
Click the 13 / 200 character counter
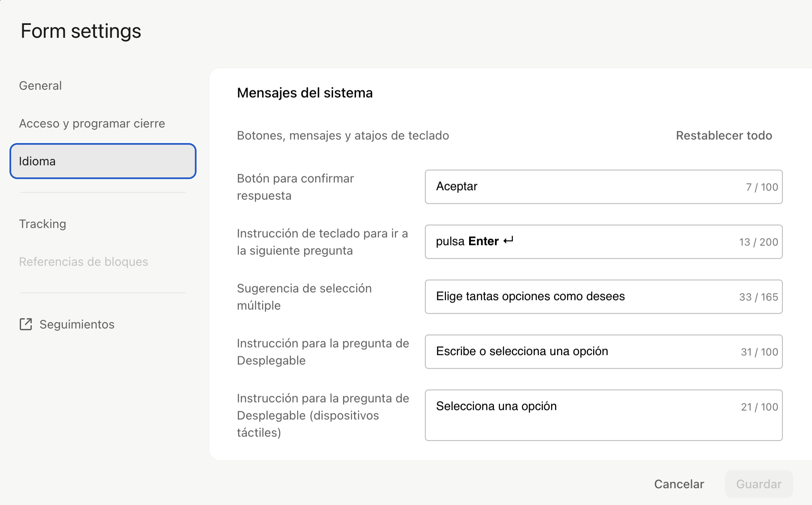tap(758, 242)
